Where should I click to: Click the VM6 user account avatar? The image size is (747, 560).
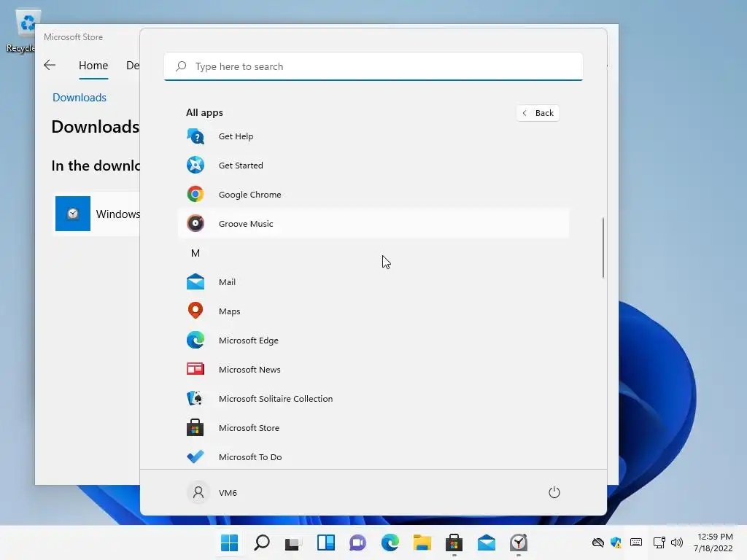click(198, 492)
